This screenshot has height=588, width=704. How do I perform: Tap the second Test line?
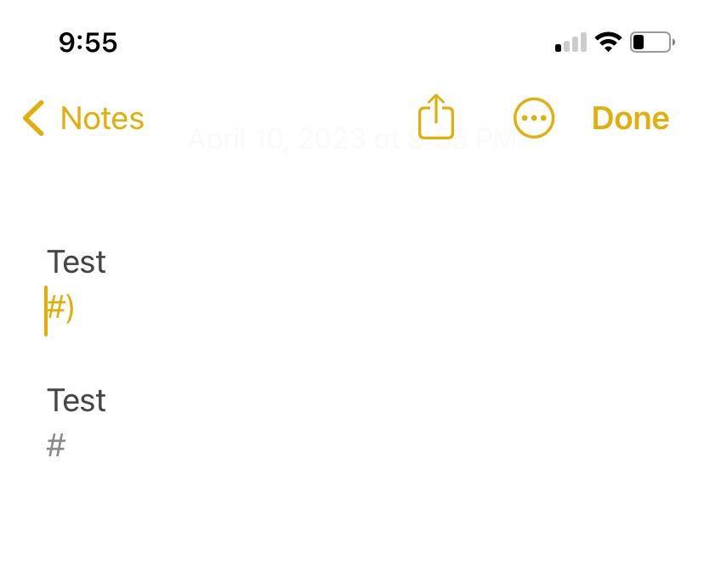click(77, 400)
